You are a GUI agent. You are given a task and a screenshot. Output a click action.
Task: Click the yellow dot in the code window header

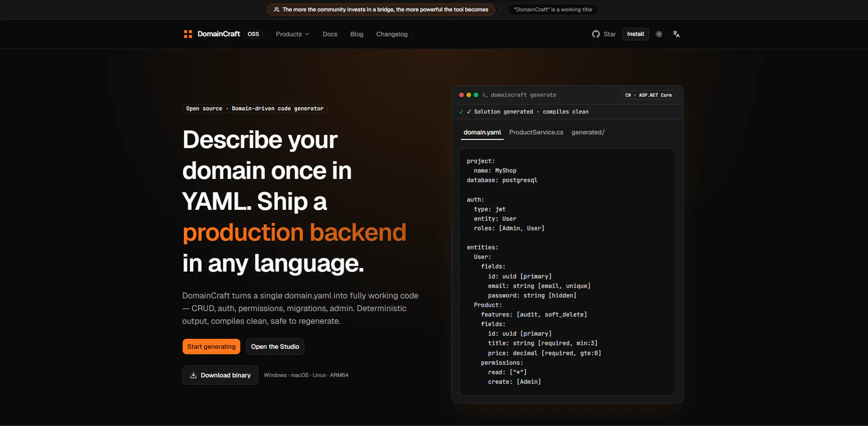coord(469,95)
